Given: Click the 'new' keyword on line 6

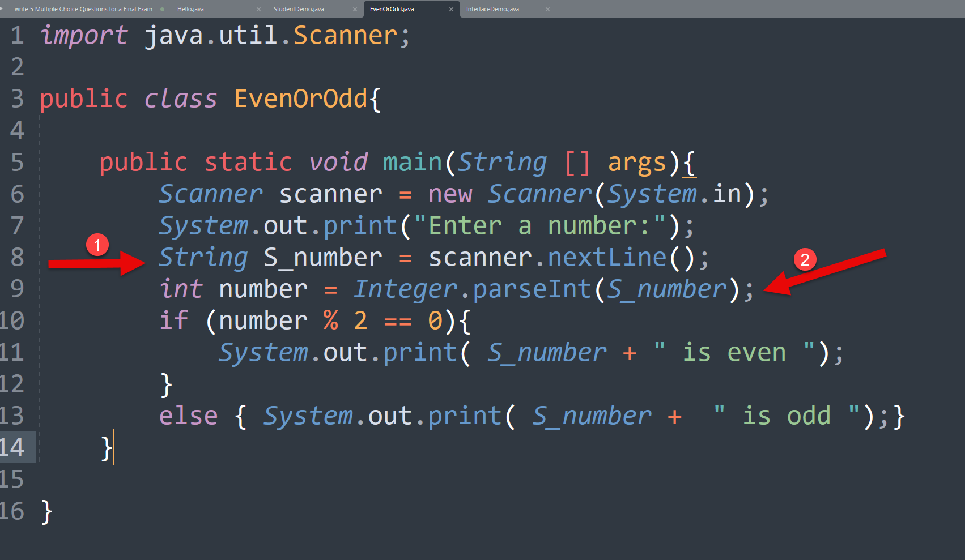Looking at the screenshot, I should [x=450, y=194].
